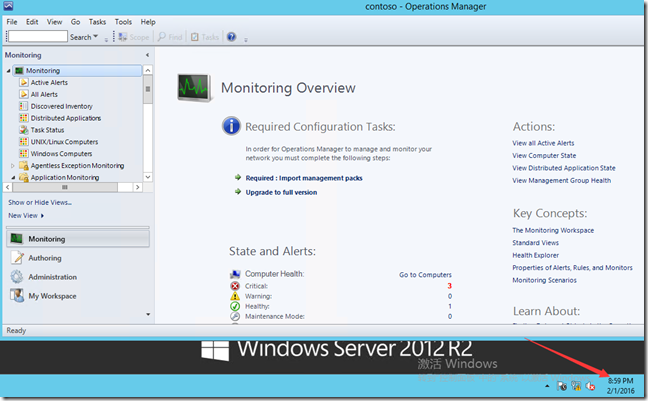Click the UNIX/Linux Computers grid icon
The height and width of the screenshot is (401, 648).
pyautogui.click(x=24, y=141)
